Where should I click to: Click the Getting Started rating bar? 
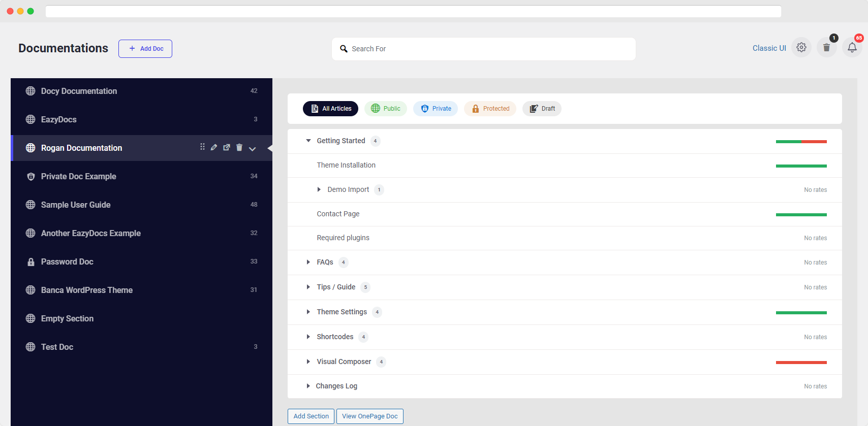tap(801, 142)
